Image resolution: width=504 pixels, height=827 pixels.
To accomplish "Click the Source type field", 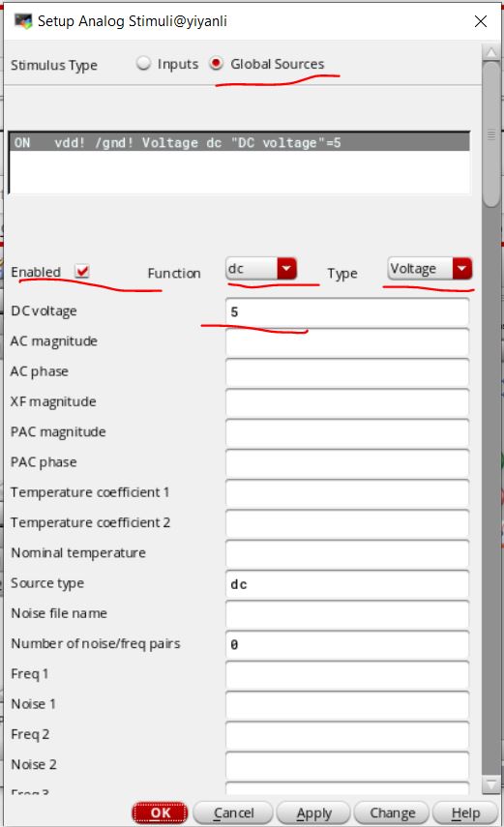I will tap(347, 584).
